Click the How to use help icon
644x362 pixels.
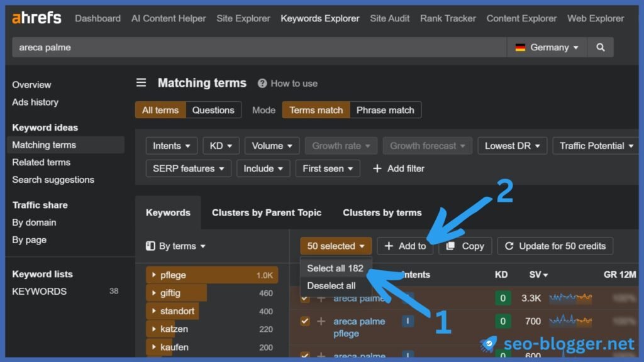[262, 84]
